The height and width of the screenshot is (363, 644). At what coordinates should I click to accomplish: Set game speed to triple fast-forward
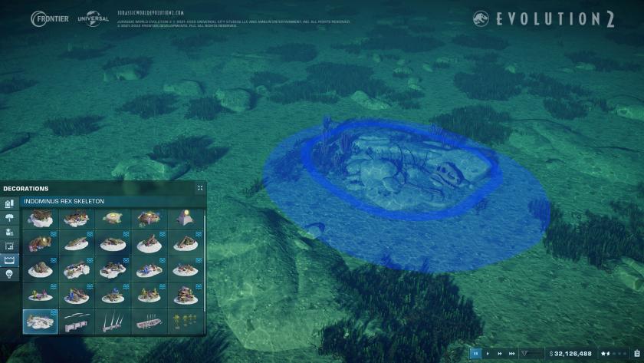pyautogui.click(x=511, y=353)
